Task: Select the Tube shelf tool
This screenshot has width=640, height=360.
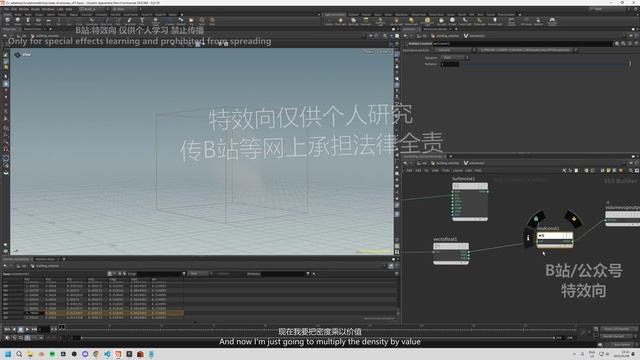Action: (28, 20)
